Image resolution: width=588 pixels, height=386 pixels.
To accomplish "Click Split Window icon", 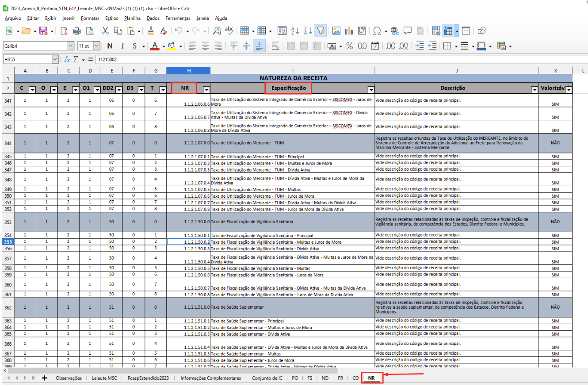I will pyautogui.click(x=466, y=31).
